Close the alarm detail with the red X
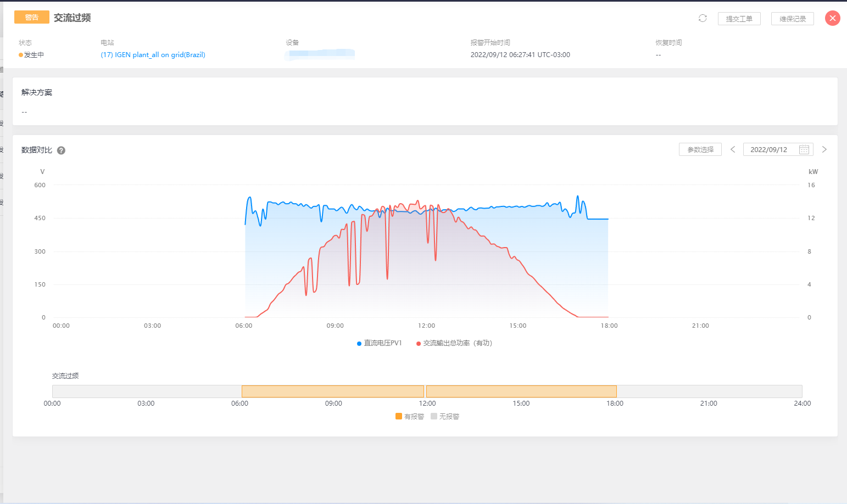This screenshot has height=504, width=847. tap(832, 18)
